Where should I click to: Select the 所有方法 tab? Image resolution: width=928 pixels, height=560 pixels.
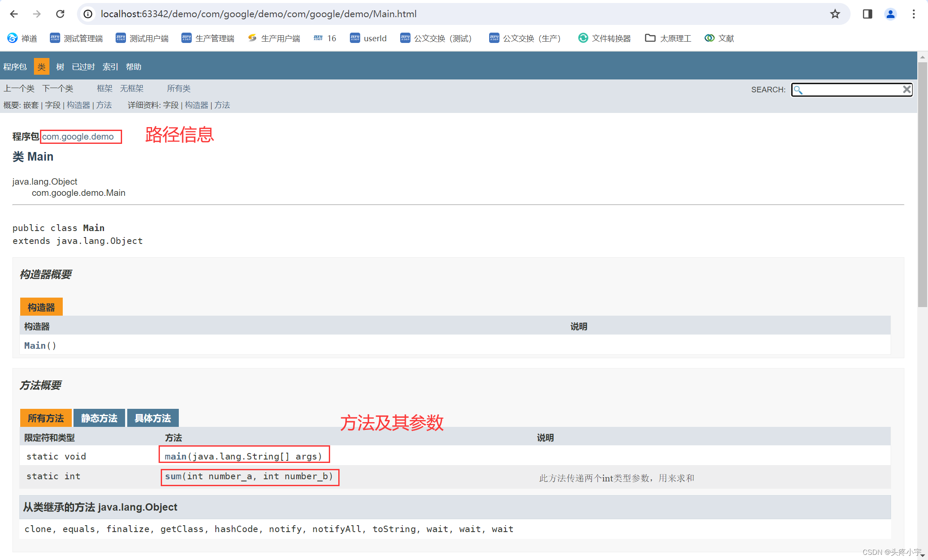(46, 418)
